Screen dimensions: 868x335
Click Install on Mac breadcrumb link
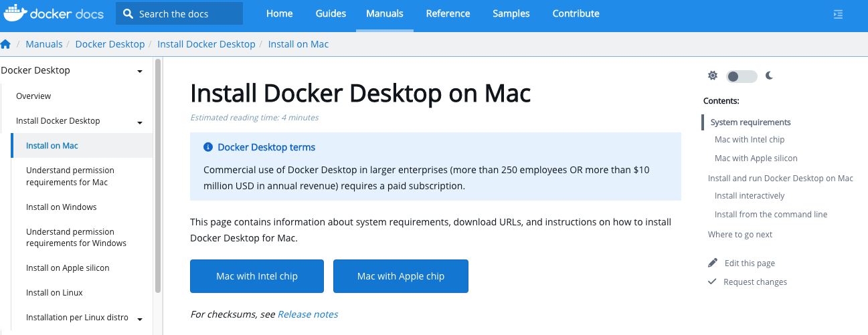click(298, 44)
